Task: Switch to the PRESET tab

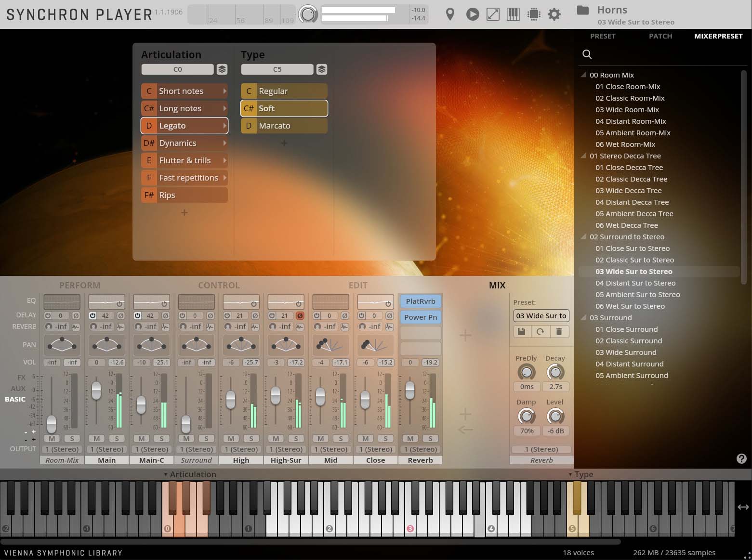Action: [x=603, y=36]
